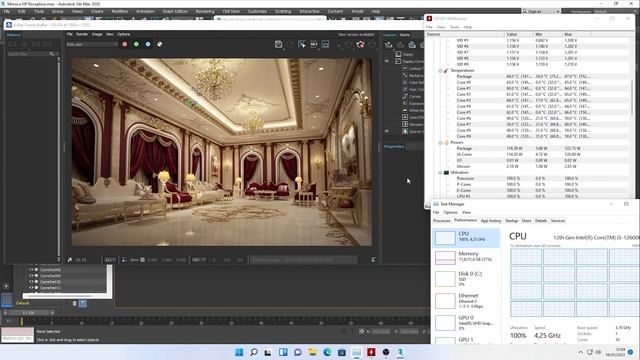Toggle the green channel in V-Ray Frame Buffer
Screen dimensions: 640x360
click(x=136, y=44)
